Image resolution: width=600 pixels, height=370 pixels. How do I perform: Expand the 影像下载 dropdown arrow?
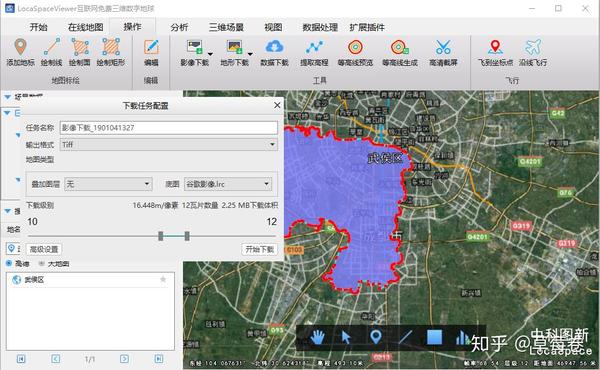(210, 54)
